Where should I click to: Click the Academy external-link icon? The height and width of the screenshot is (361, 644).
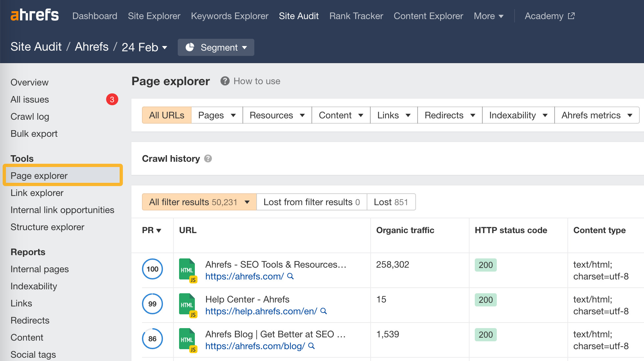point(572,15)
